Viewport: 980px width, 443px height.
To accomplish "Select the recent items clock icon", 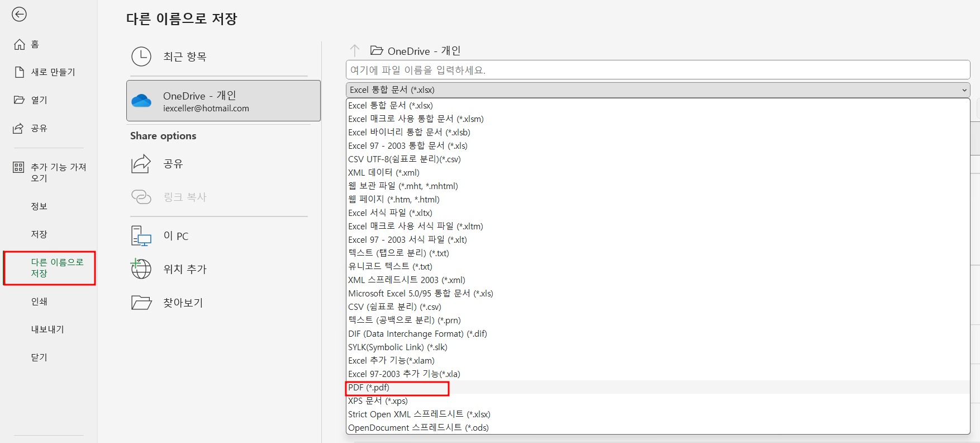I will 141,56.
